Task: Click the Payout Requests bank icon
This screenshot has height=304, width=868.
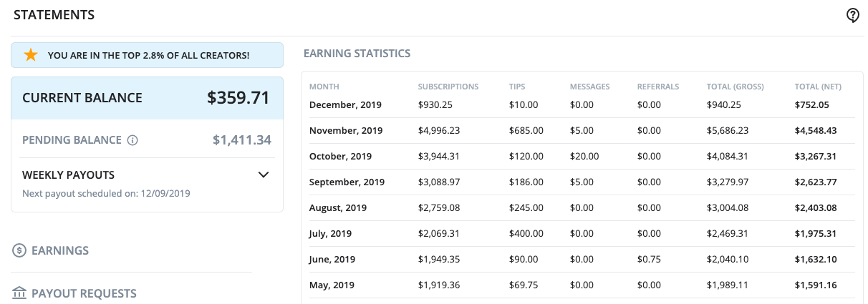Action: [x=19, y=293]
